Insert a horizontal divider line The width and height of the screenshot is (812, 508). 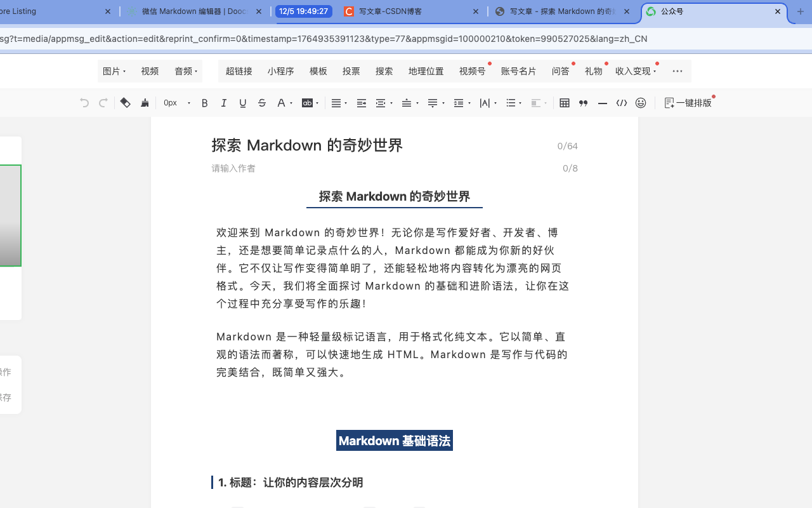pos(602,102)
